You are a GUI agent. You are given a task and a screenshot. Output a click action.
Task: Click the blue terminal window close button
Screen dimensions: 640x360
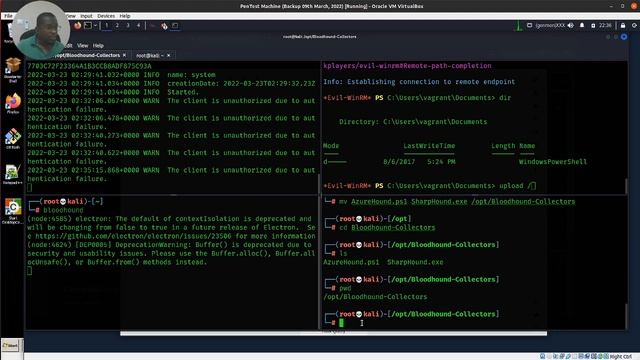[x=624, y=37]
